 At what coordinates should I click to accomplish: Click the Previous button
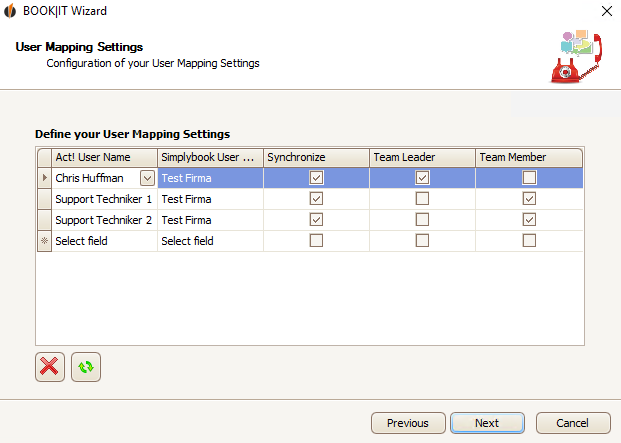(x=408, y=423)
